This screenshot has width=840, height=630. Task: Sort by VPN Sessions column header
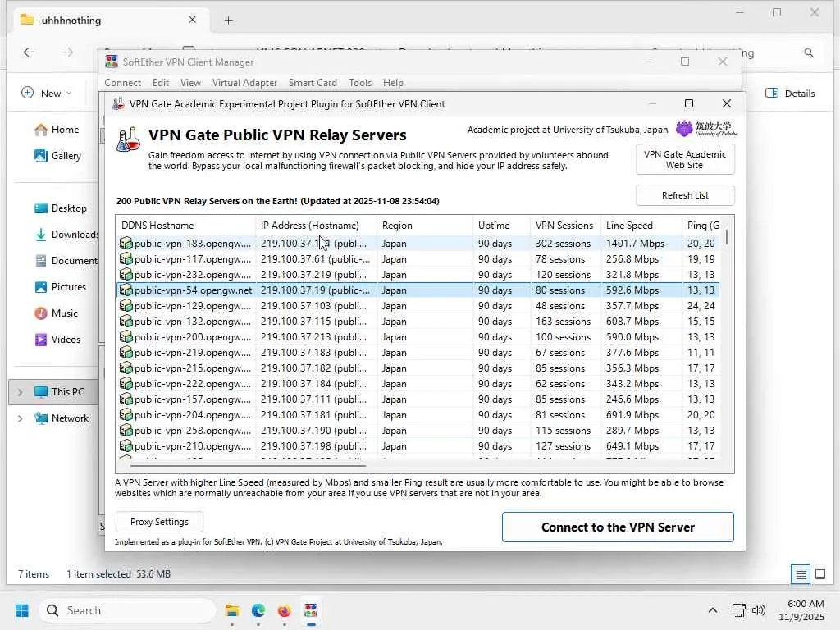coord(565,226)
